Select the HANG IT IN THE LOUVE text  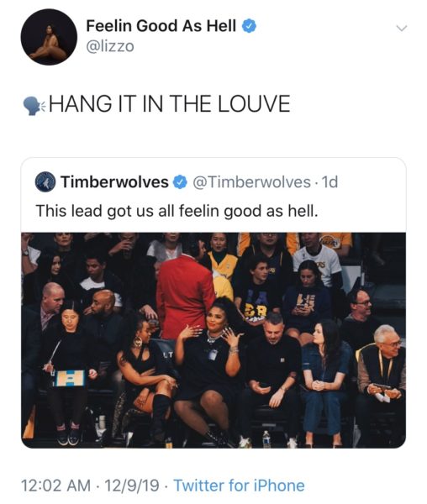(x=169, y=104)
